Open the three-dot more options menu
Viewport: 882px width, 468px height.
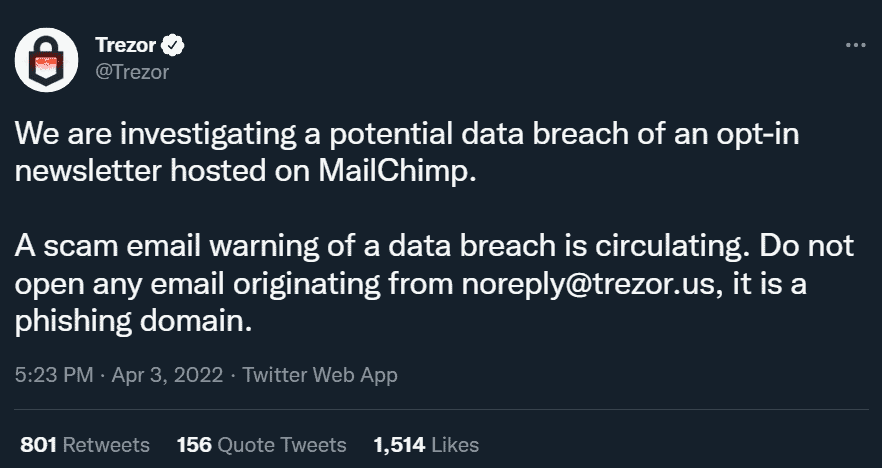856,45
